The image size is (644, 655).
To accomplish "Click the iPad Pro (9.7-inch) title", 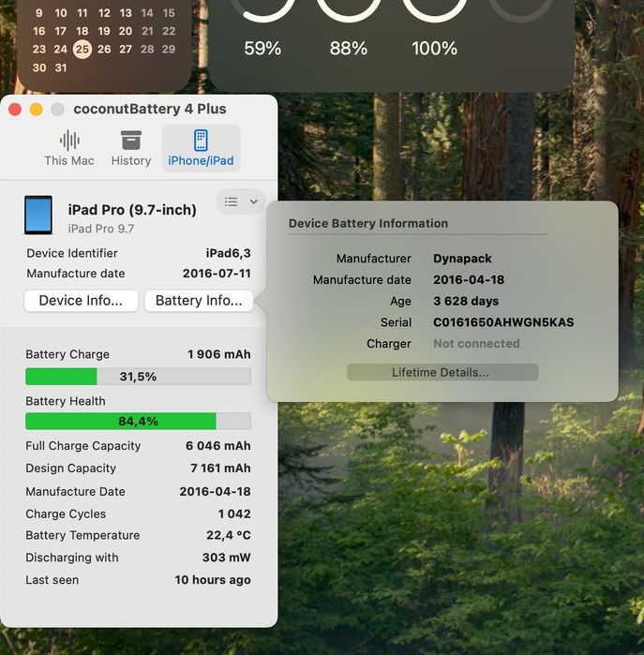I will (132, 210).
